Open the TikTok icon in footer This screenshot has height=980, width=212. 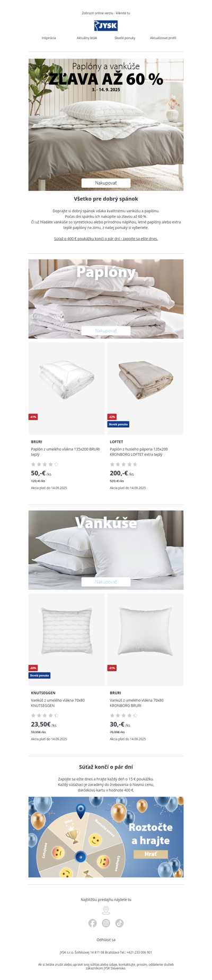coord(120,923)
